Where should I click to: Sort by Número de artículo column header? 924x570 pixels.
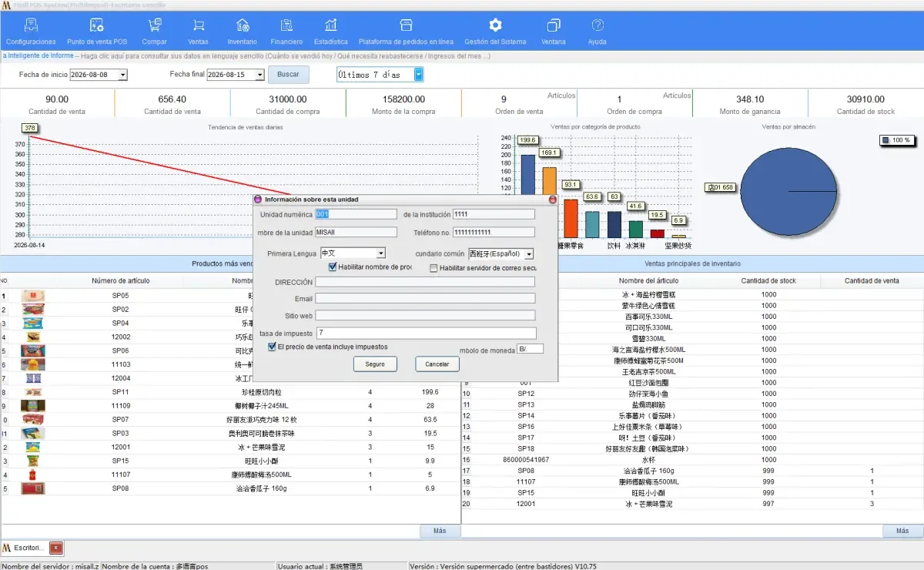click(121, 281)
